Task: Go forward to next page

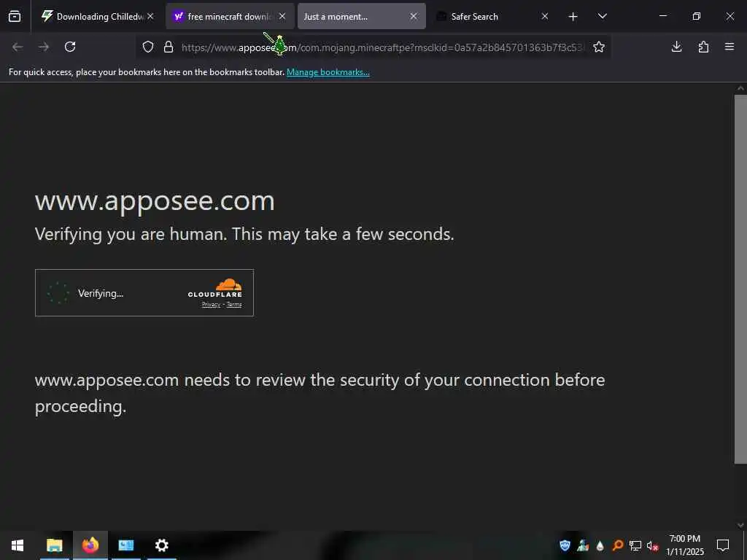Action: click(x=44, y=47)
